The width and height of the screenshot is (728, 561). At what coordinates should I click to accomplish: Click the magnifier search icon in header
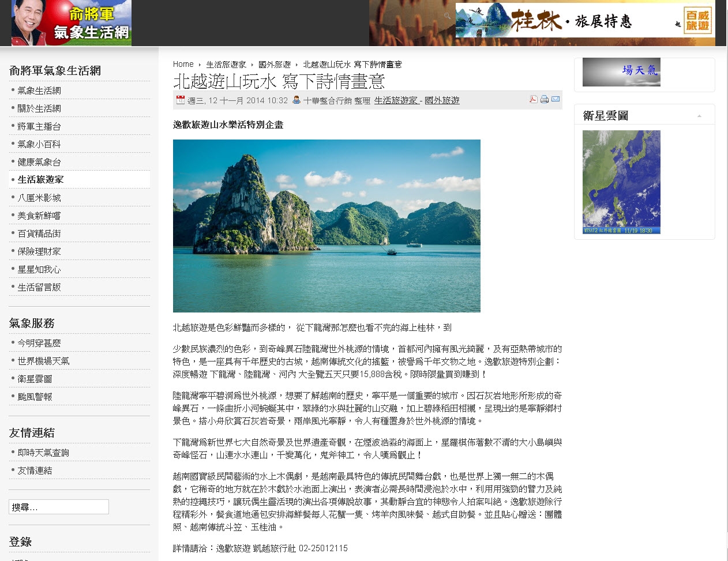[x=447, y=16]
